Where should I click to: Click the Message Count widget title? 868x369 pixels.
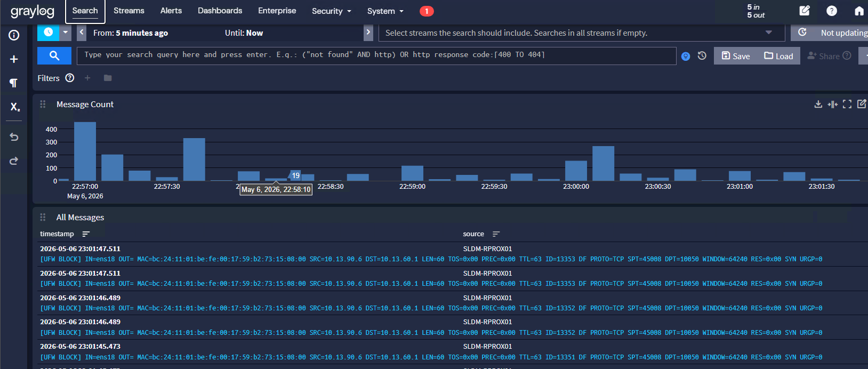[x=85, y=105]
